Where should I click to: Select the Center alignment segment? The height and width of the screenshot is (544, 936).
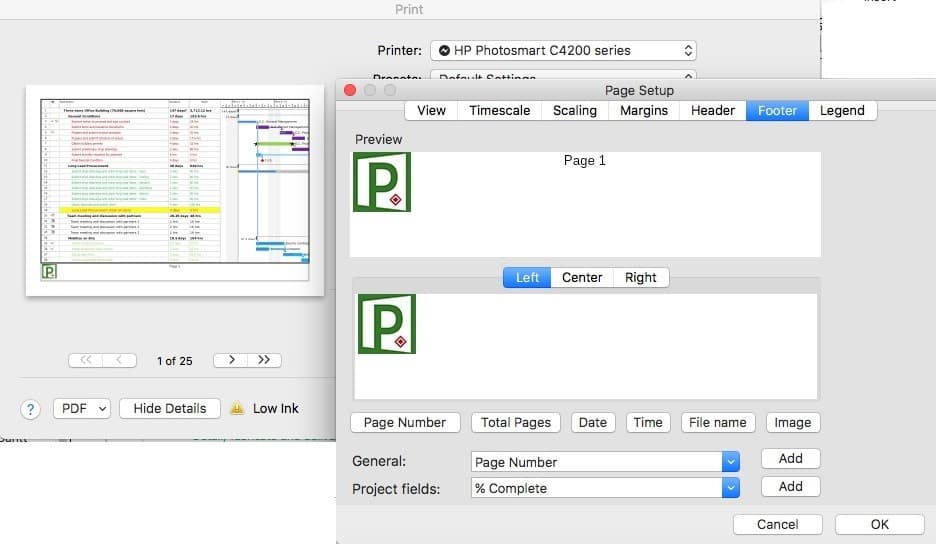click(582, 278)
